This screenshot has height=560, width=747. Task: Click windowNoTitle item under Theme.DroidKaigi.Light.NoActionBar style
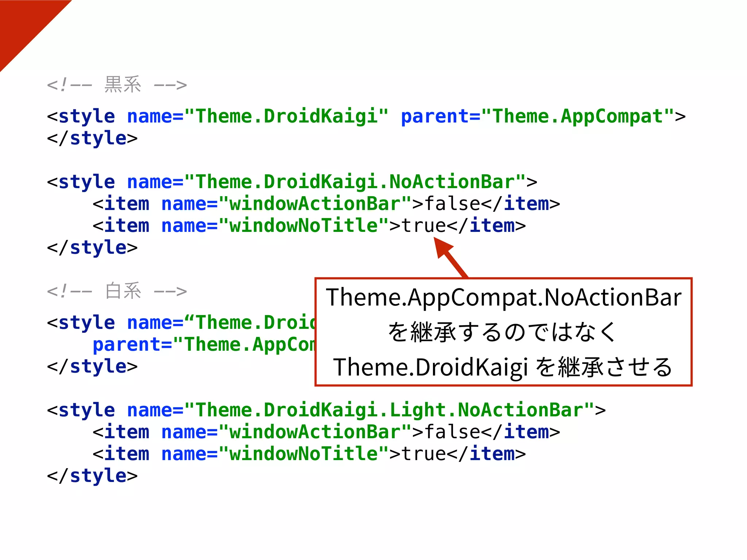tap(309, 454)
